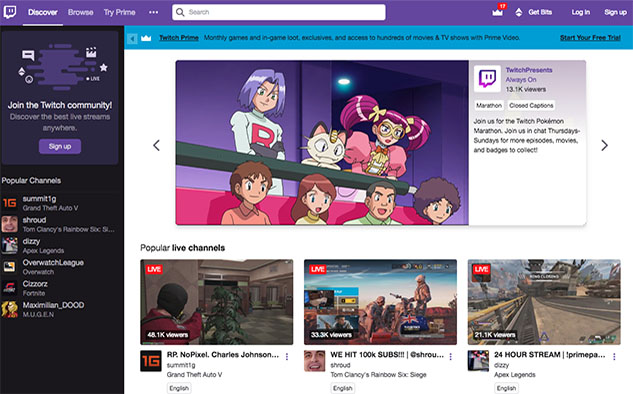This screenshot has width=633, height=394.
Task: Collapse the Twitch Prime banner arrow
Action: (132, 38)
